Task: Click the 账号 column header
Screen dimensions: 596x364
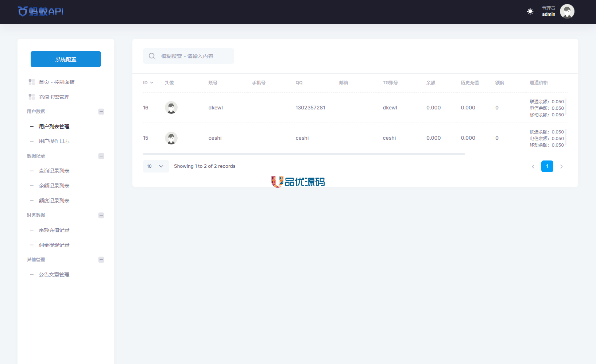Action: tap(213, 83)
